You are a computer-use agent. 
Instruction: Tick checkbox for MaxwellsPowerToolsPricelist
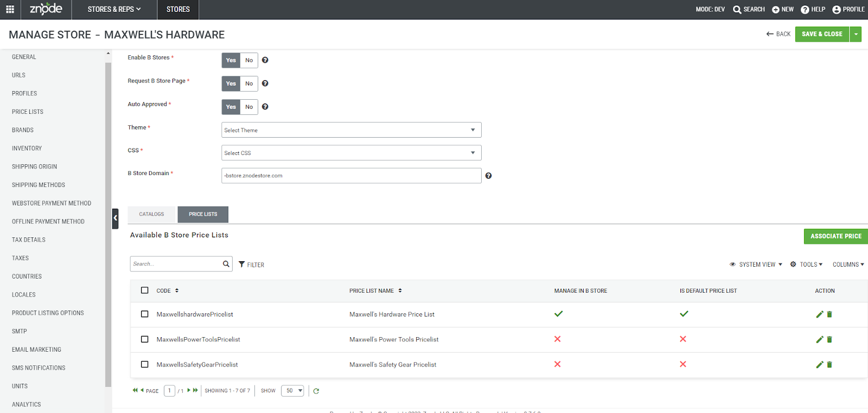tap(144, 339)
